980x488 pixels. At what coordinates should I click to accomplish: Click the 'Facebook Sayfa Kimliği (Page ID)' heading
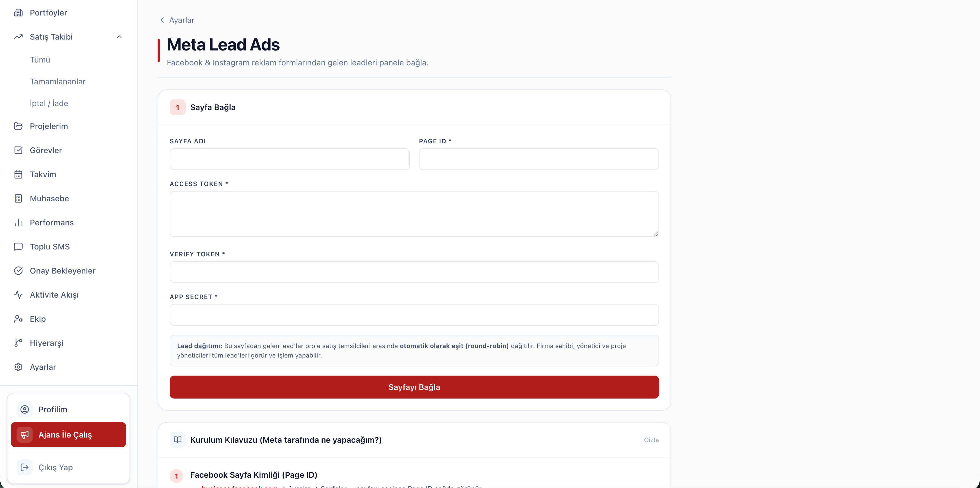(254, 475)
